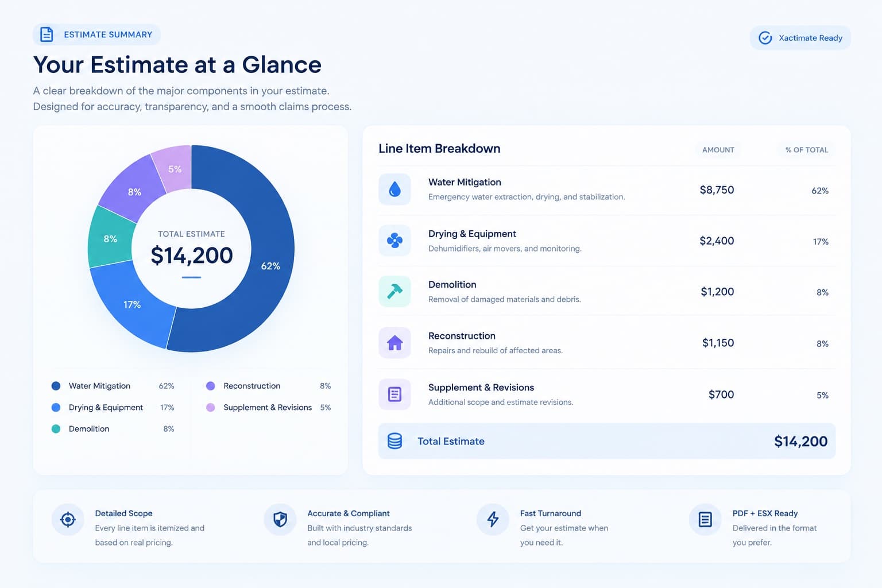The width and height of the screenshot is (882, 588).
Task: Click the % OF TOTAL column header
Action: pos(807,150)
